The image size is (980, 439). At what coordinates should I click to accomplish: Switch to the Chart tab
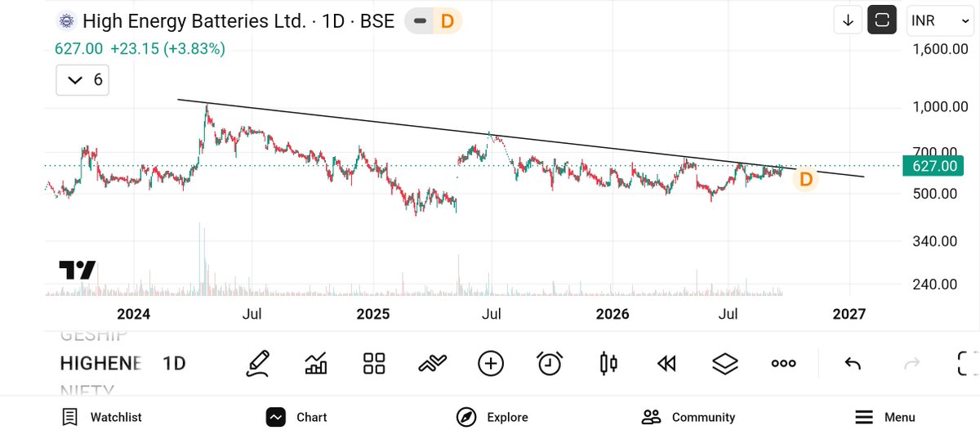point(296,417)
